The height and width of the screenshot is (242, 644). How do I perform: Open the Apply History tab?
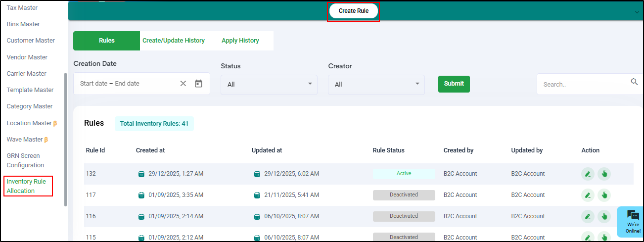pos(240,41)
